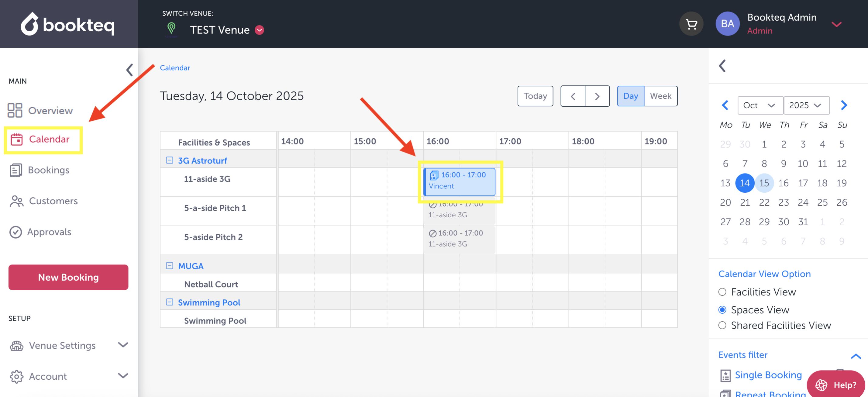868x397 pixels.
Task: Go to next month in mini calendar
Action: [x=843, y=105]
